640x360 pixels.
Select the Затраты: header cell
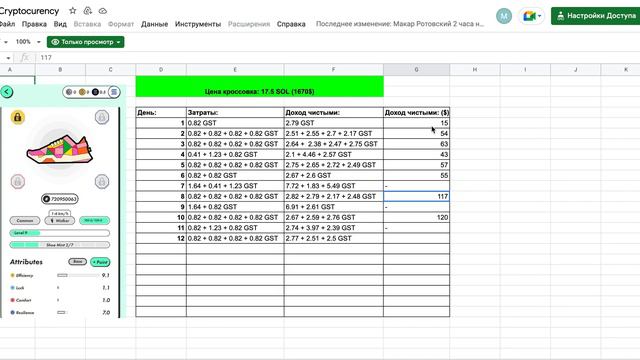click(235, 113)
